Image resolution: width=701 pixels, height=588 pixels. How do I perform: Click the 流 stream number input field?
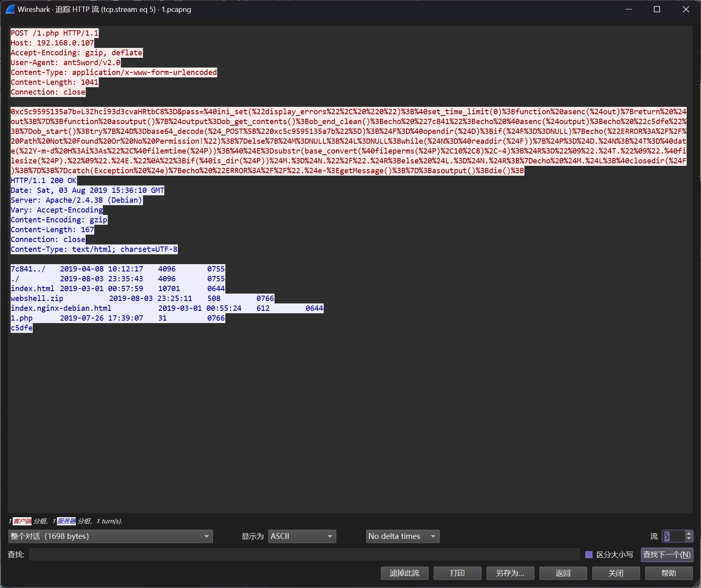[674, 536]
